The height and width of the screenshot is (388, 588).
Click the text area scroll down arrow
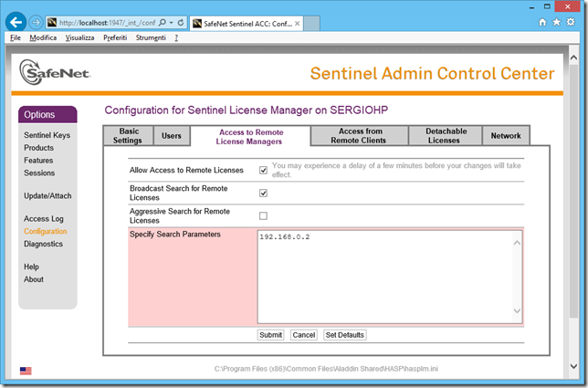(517, 310)
